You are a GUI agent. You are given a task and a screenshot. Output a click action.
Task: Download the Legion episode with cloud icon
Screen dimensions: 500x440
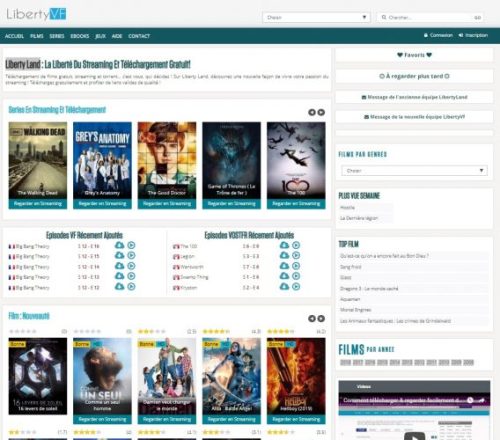(284, 256)
